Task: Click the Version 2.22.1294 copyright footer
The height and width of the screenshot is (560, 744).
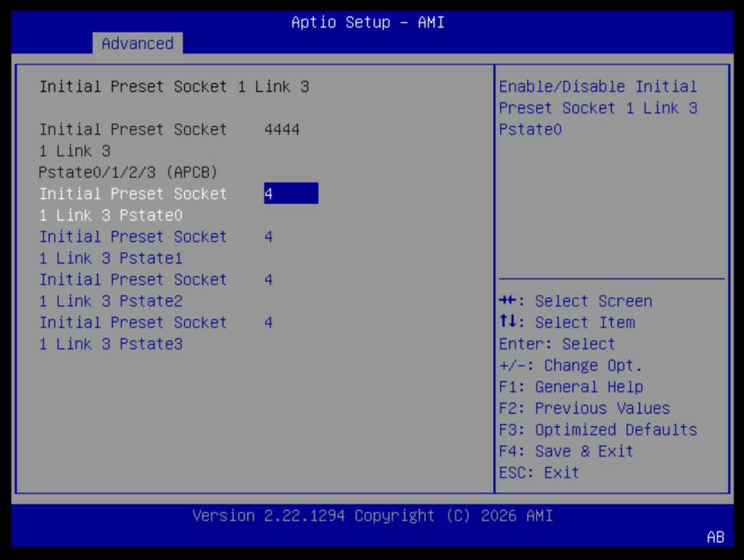Action: point(372,516)
